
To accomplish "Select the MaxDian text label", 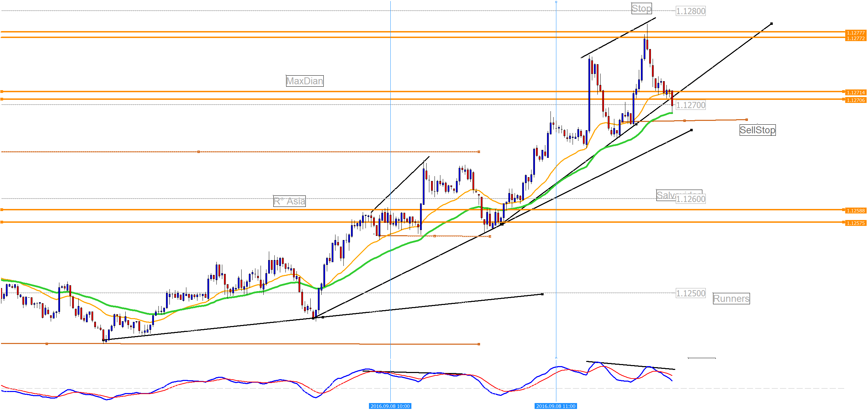I will 305,81.
